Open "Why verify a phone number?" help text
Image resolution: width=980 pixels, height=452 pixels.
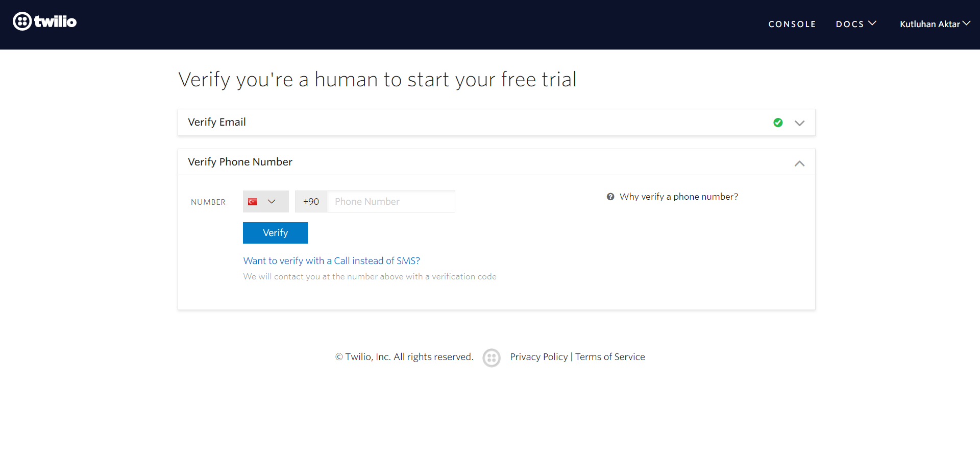(678, 197)
